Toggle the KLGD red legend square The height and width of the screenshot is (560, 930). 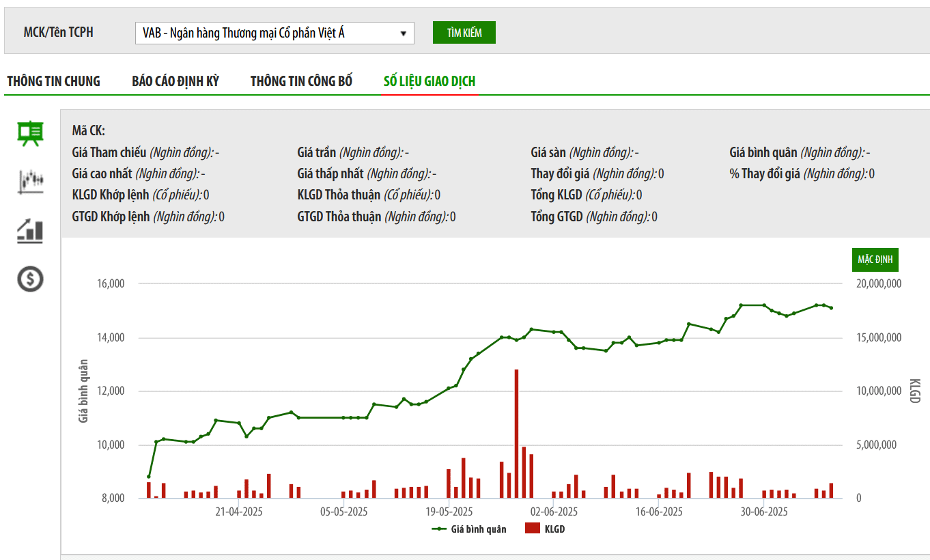[x=532, y=529]
